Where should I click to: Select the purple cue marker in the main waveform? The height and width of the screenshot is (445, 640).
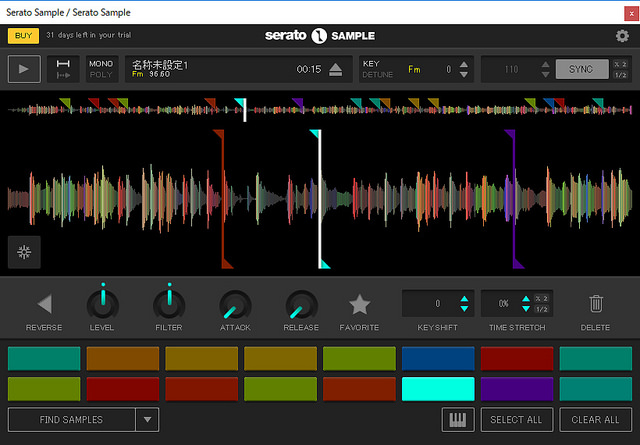pyautogui.click(x=514, y=199)
